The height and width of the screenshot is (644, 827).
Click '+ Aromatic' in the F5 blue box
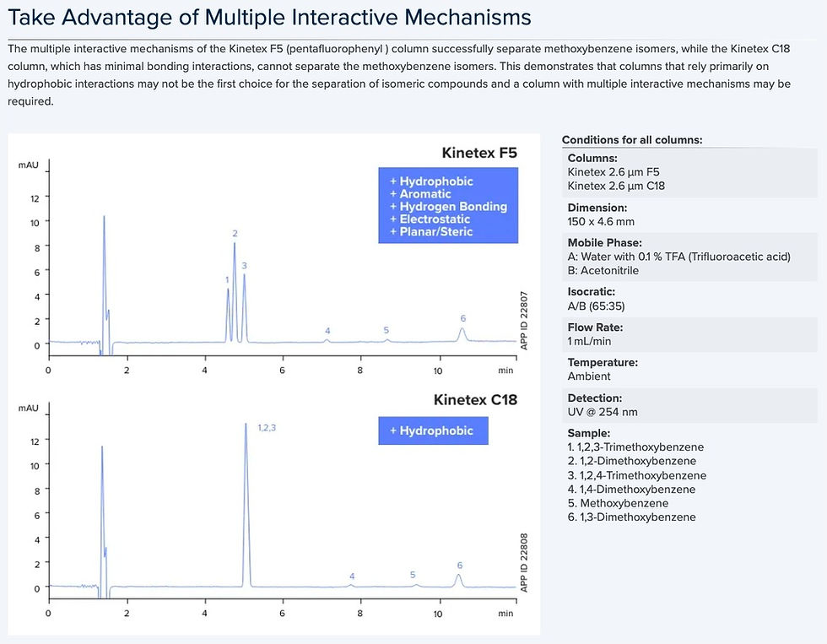pyautogui.click(x=420, y=193)
